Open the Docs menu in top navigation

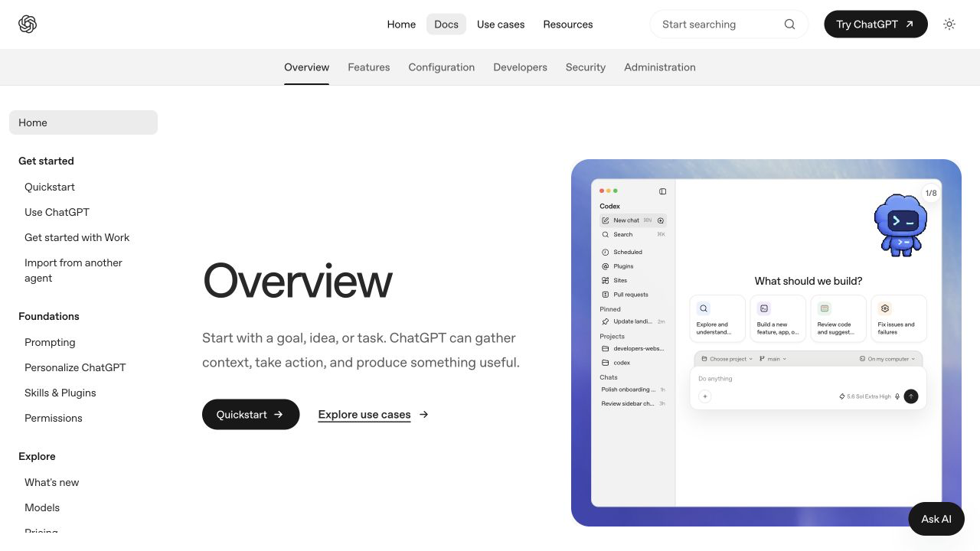[446, 24]
